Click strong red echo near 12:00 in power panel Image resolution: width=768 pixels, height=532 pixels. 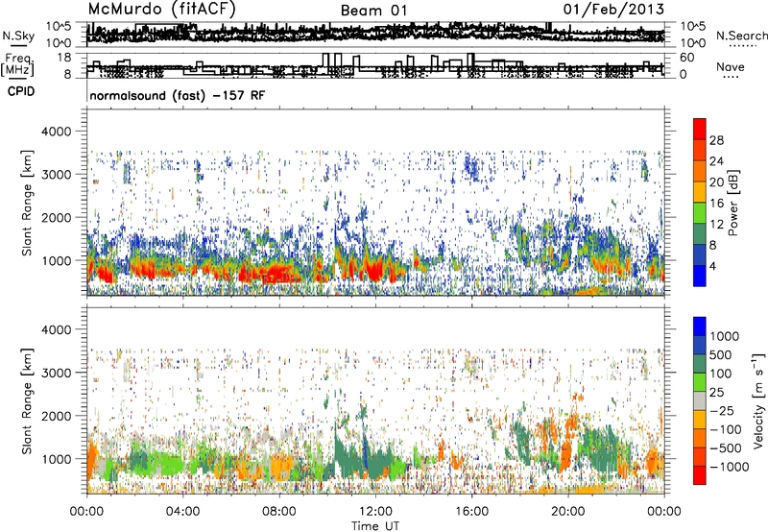[375, 269]
